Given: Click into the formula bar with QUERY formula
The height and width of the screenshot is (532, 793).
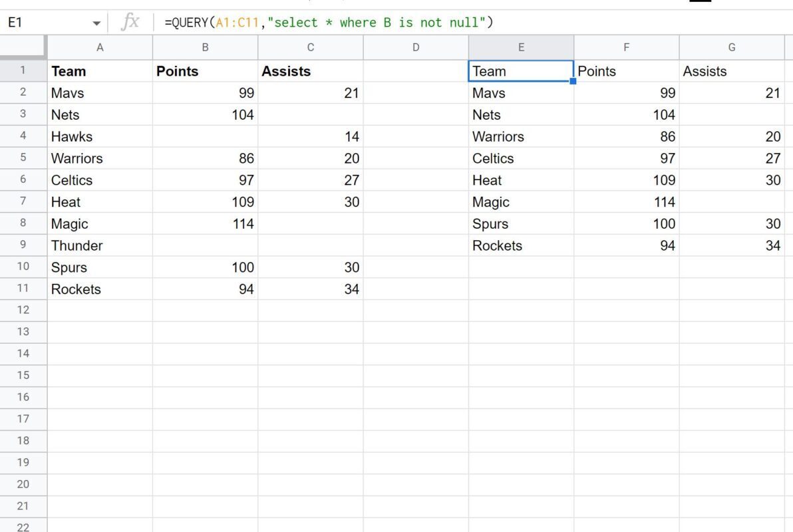Looking at the screenshot, I should 466,23.
